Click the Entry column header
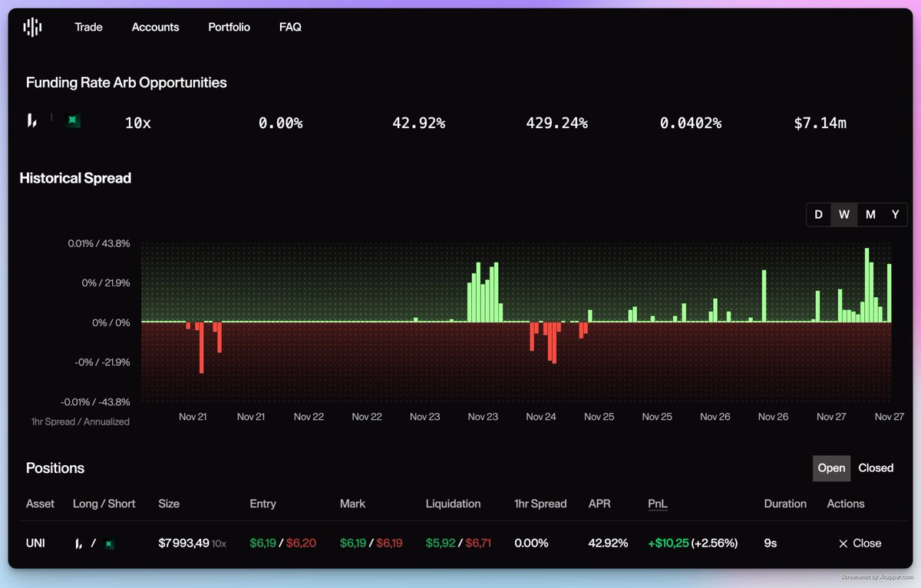This screenshot has height=588, width=921. 263,504
